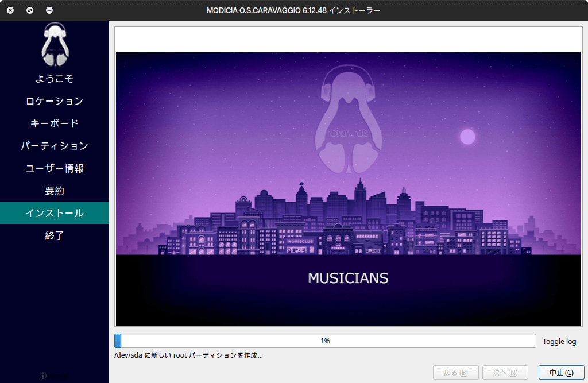588x383 pixels.
Task: Click the Modicia penguin logo in sidebar
Action: coord(55,44)
